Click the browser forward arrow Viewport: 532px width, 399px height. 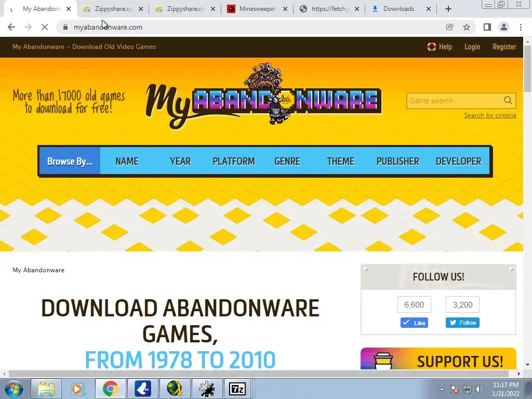point(28,27)
